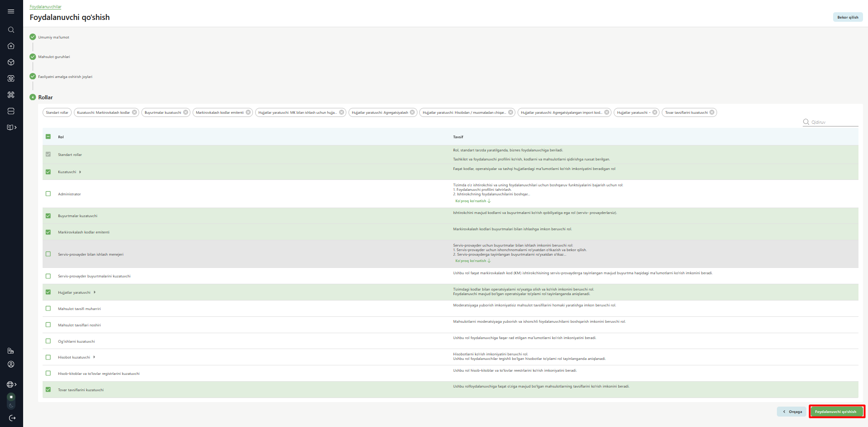Image resolution: width=868 pixels, height=427 pixels.
Task: Go to Mahsulot guruhlari step
Action: [54, 57]
